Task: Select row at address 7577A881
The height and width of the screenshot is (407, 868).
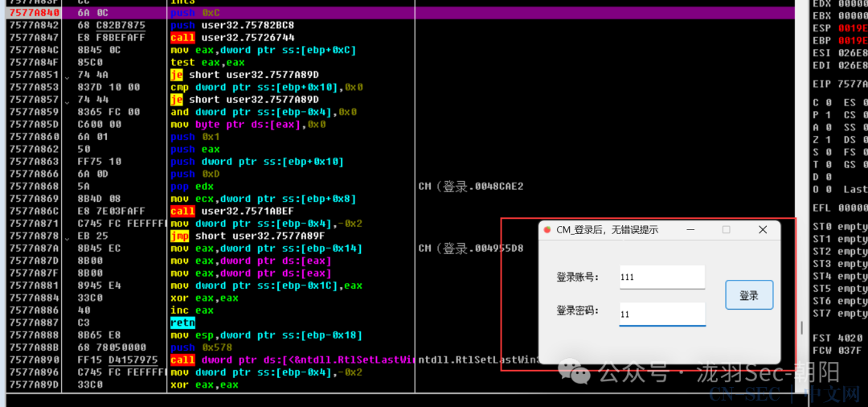Action: (400, 286)
